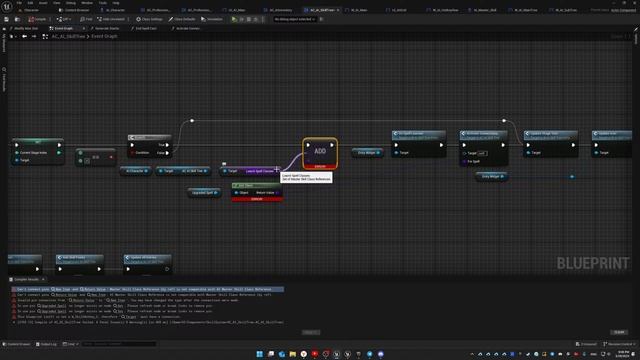Click the Branch node header
The width and height of the screenshot is (640, 360).
(x=149, y=138)
